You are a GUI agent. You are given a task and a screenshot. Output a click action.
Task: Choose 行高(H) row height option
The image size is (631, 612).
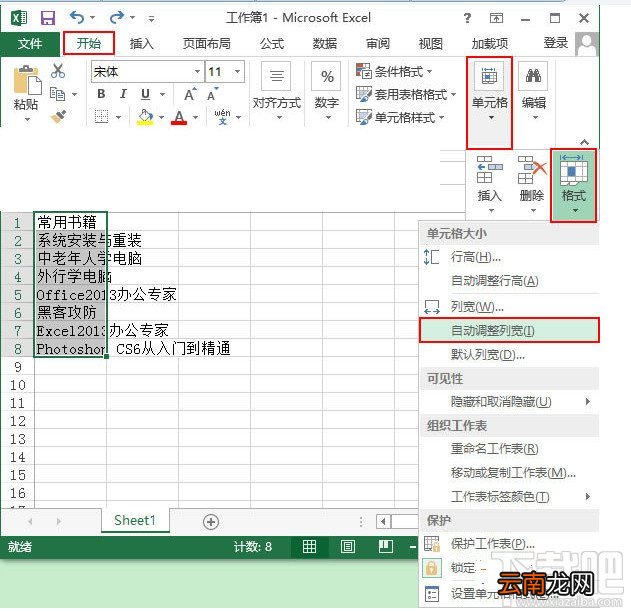(x=509, y=257)
